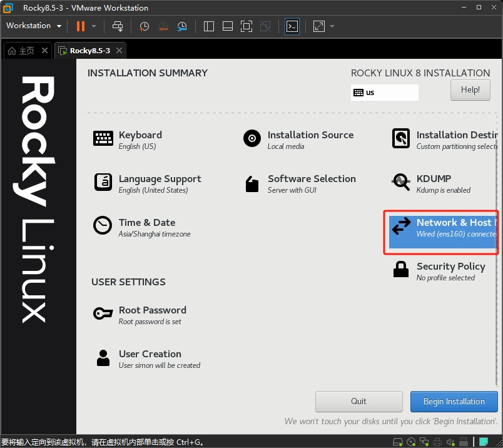Open the snapshot manager icon
The image size is (503, 448).
tap(182, 26)
